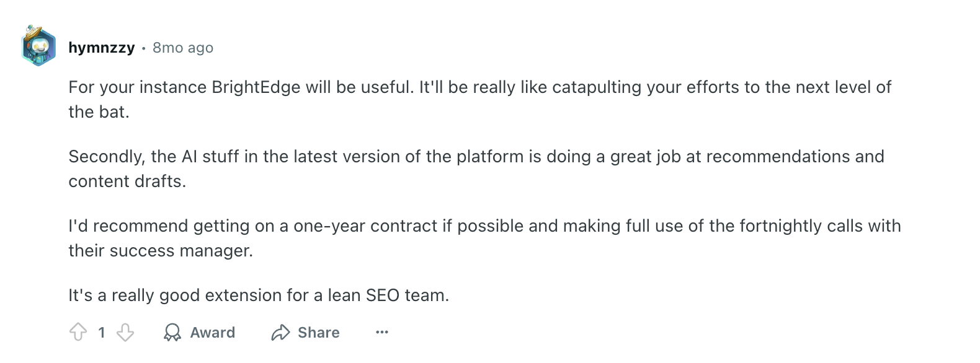Viewport: 980px width, 363px height.
Task: Click the Share arrow icon
Action: (281, 333)
